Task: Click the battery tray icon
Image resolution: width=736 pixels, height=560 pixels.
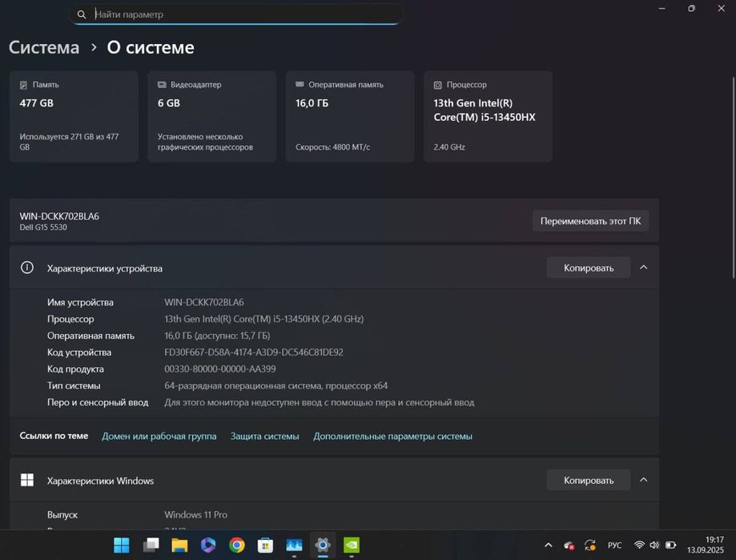Action: (671, 545)
